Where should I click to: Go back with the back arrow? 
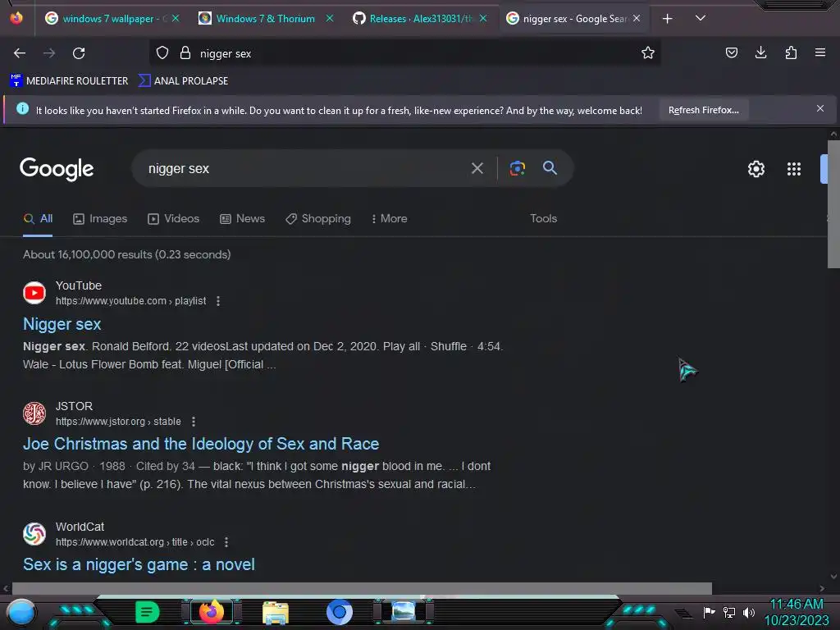[x=20, y=53]
